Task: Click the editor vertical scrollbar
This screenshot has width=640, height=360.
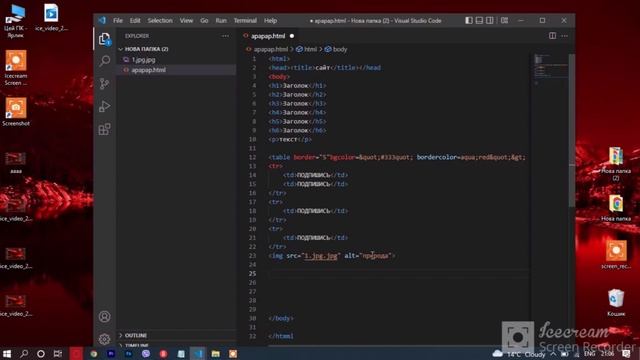Action: 572,131
